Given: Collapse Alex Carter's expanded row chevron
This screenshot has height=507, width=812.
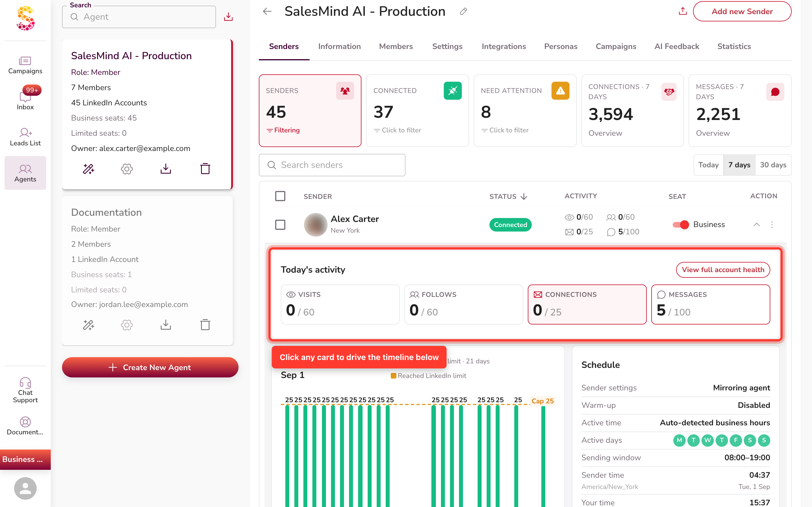Looking at the screenshot, I should point(756,225).
